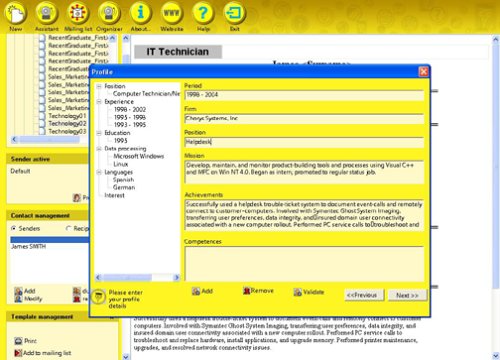Screen dimensions: 500x360
Task: Select the Technology02 template file icon
Action: (x=42, y=124)
